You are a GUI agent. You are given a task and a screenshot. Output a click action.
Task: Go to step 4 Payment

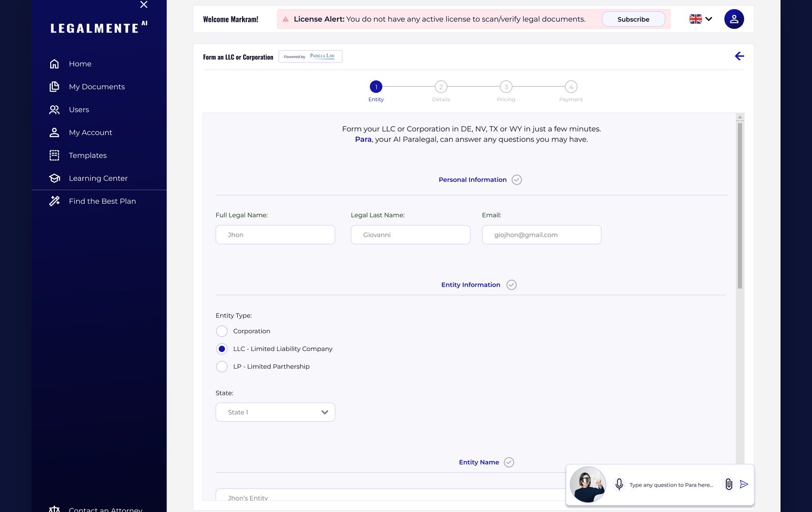click(x=571, y=87)
